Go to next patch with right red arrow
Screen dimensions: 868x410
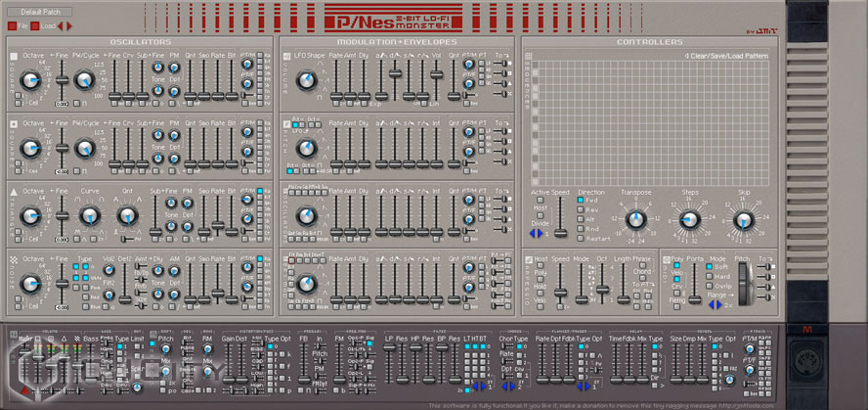click(69, 26)
